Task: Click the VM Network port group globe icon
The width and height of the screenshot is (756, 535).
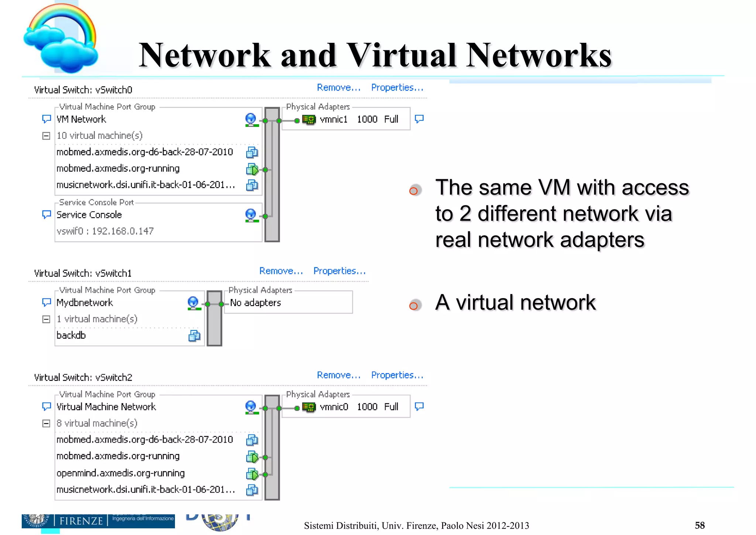Action: pyautogui.click(x=251, y=120)
